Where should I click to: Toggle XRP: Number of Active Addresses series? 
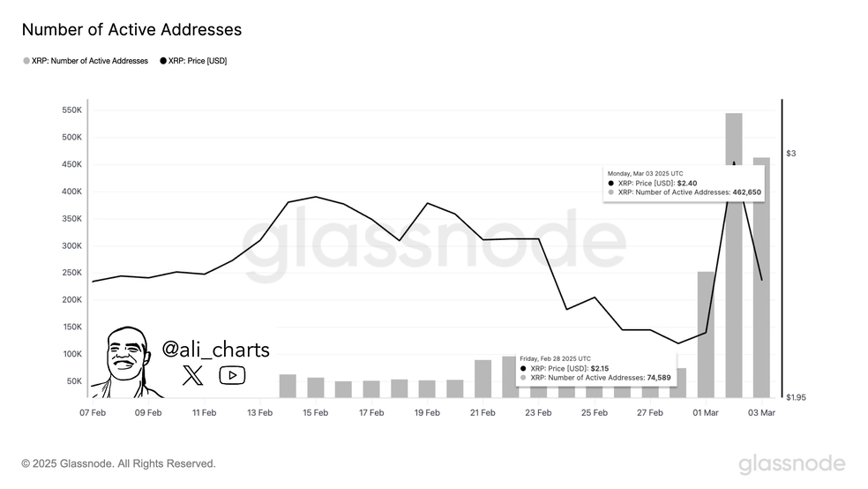pyautogui.click(x=86, y=61)
